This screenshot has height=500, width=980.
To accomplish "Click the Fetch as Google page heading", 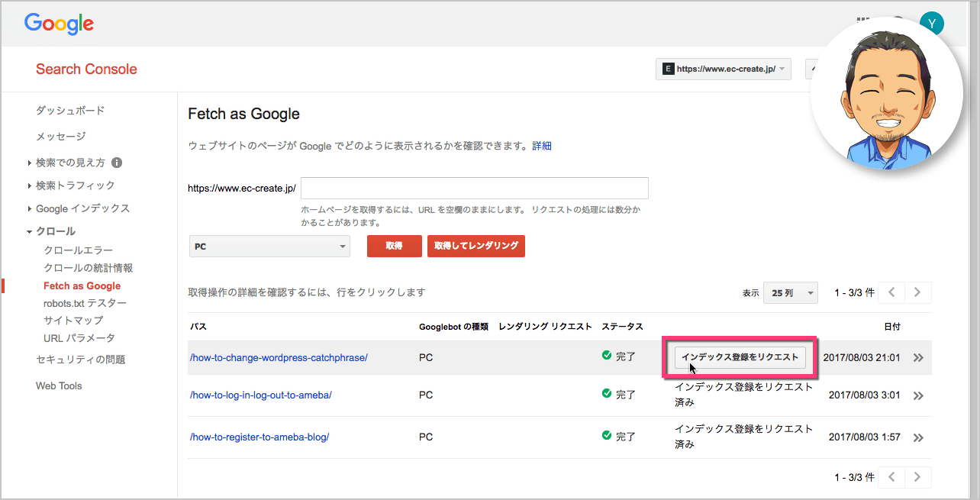I will point(243,115).
